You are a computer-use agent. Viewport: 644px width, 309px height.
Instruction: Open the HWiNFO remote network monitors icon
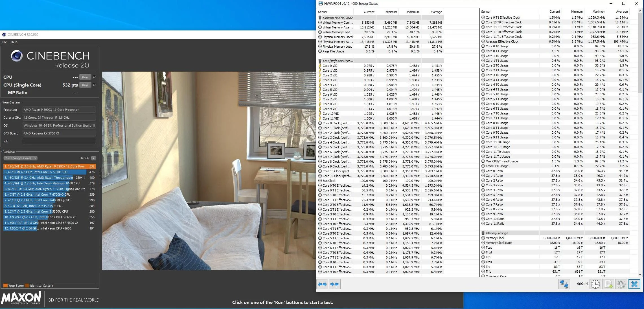click(x=564, y=284)
